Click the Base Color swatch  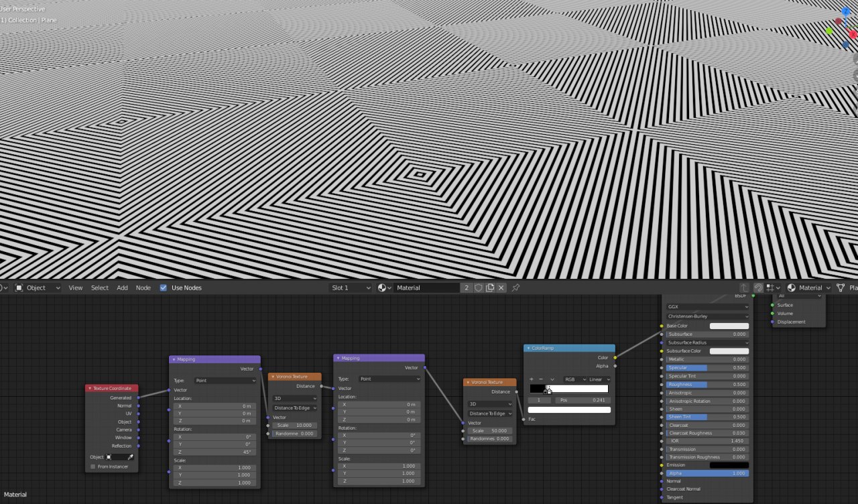(x=729, y=326)
